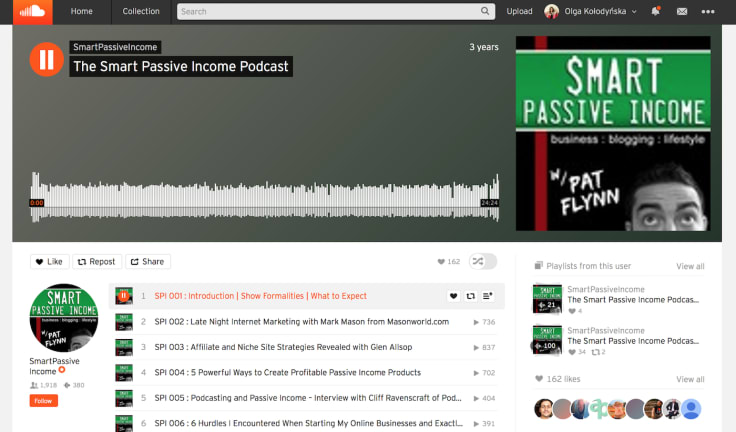Open the Collection tab

[141, 11]
